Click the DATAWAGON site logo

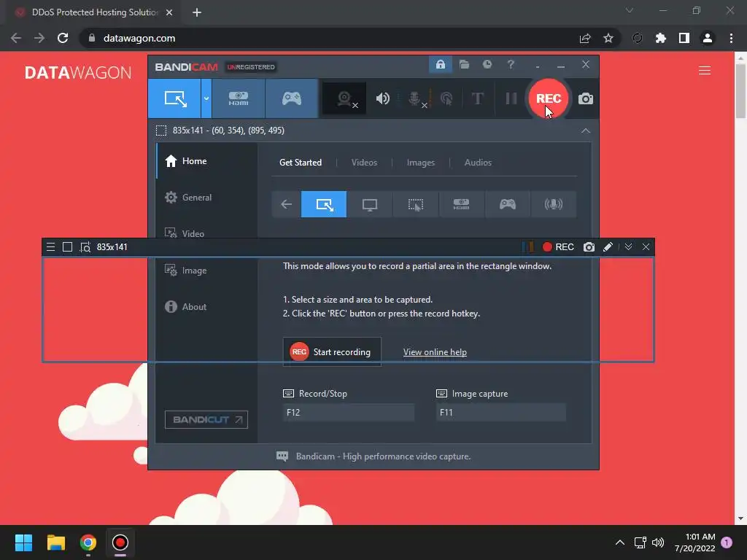pos(78,72)
